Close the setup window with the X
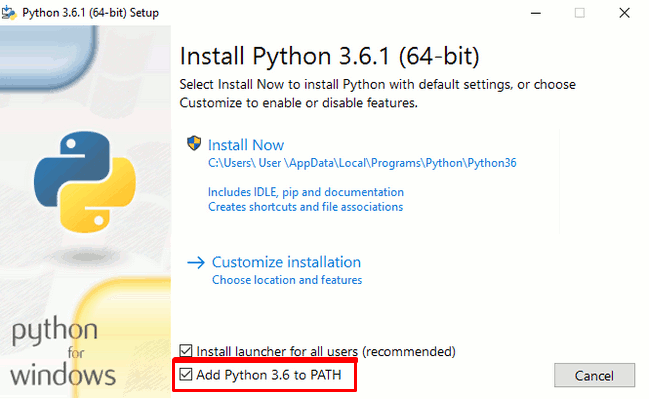The height and width of the screenshot is (400, 653). pyautogui.click(x=624, y=13)
